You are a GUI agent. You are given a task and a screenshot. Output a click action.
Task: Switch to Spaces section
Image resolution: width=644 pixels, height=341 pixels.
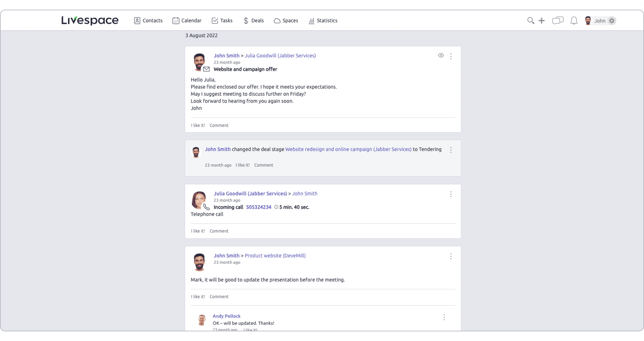[x=286, y=21]
